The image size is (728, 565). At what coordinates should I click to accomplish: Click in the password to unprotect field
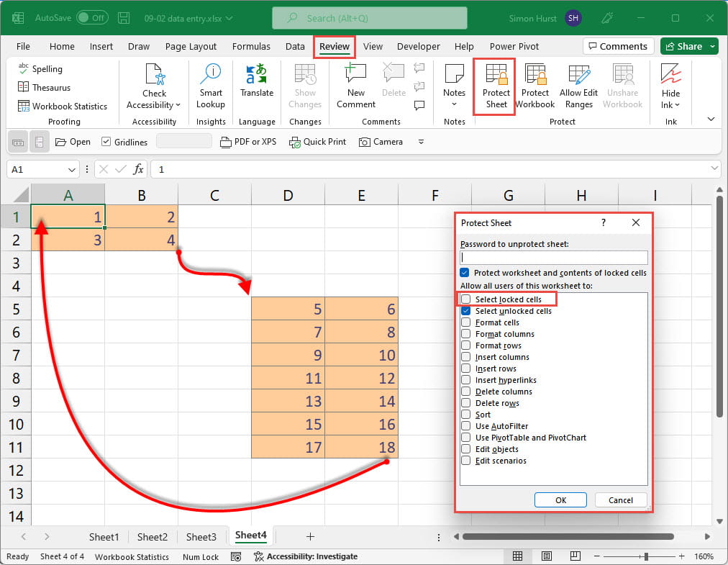point(554,257)
